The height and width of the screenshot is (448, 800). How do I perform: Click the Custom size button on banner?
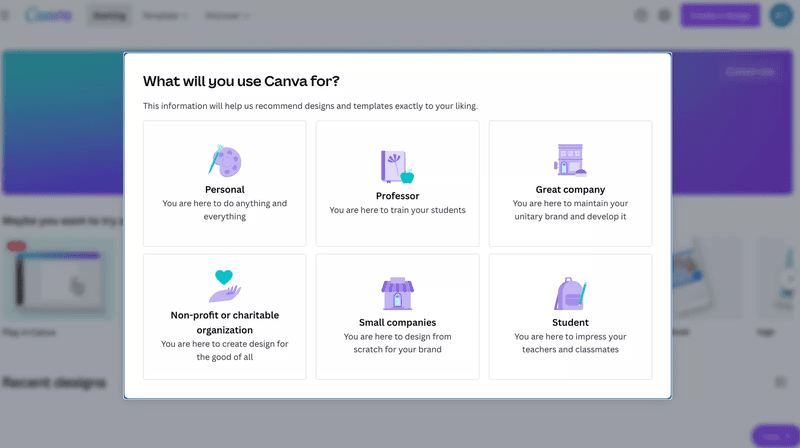(749, 72)
